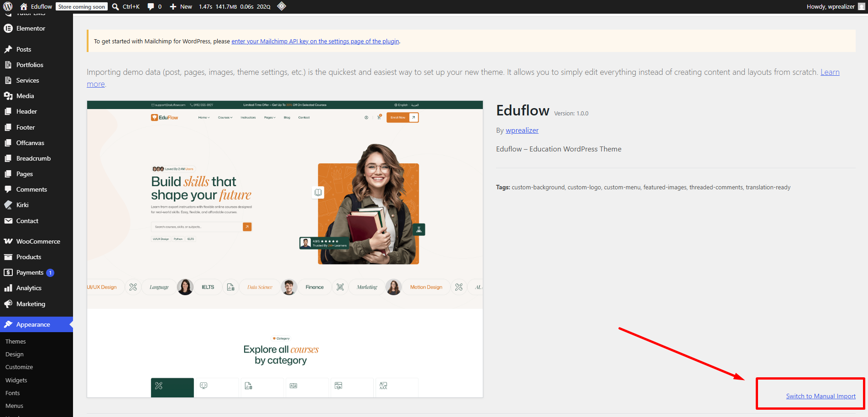Click the Comments icon in the sidebar
Image resolution: width=868 pixels, height=417 pixels.
coord(8,189)
